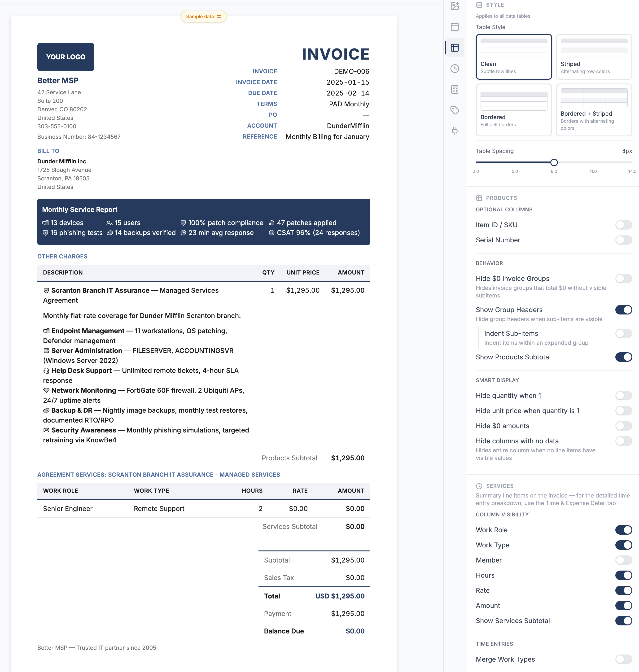Click the cloud icon beside 14 backups verified
Screen dimensions: 639x672
click(x=109, y=233)
